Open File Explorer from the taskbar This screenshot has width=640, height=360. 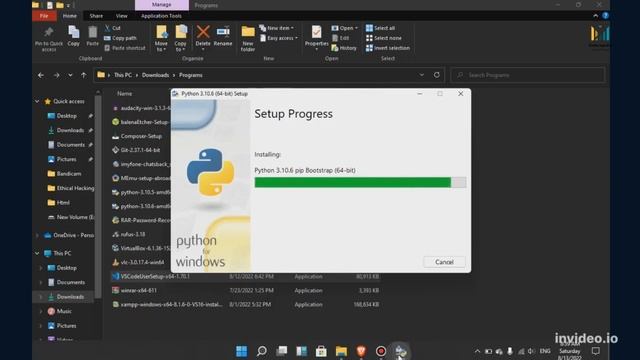[341, 351]
